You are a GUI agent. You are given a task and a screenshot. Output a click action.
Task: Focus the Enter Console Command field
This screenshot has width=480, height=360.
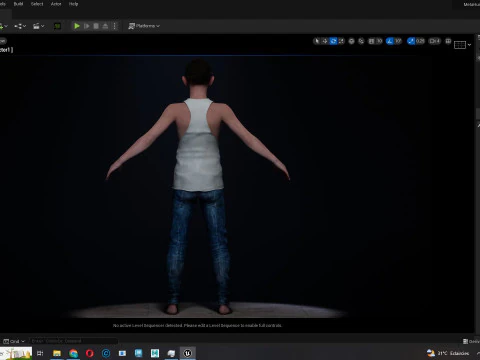tap(73, 341)
